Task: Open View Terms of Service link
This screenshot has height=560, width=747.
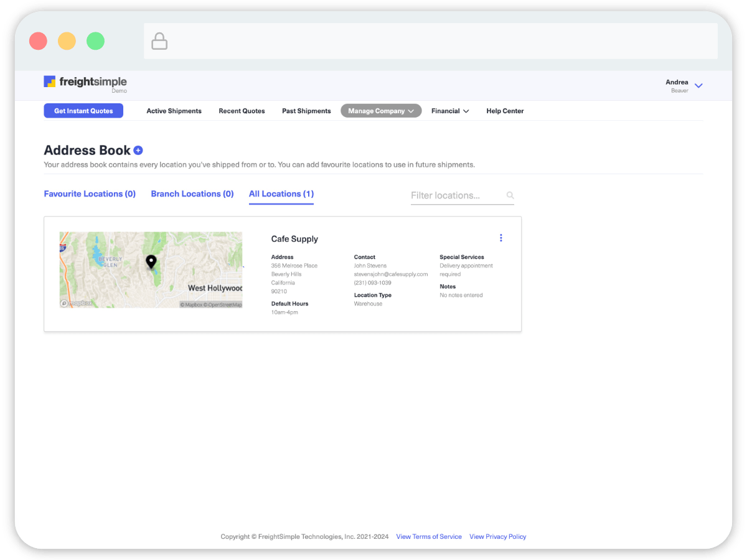Action: tap(428, 536)
